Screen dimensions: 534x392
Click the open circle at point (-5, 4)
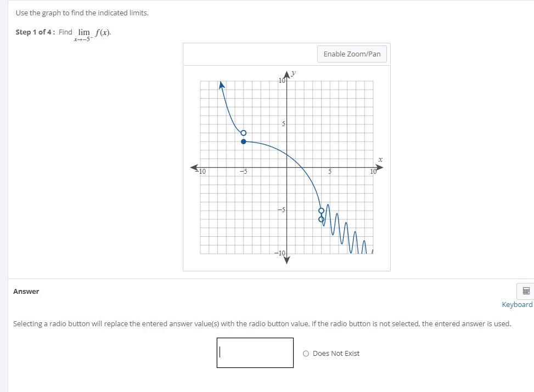pyautogui.click(x=244, y=133)
